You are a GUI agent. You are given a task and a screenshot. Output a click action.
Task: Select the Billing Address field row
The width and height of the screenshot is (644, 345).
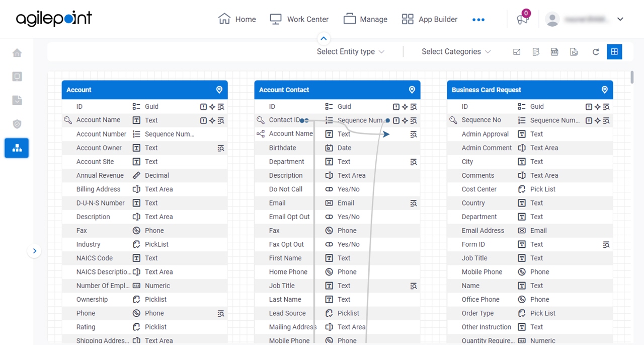[x=145, y=189]
